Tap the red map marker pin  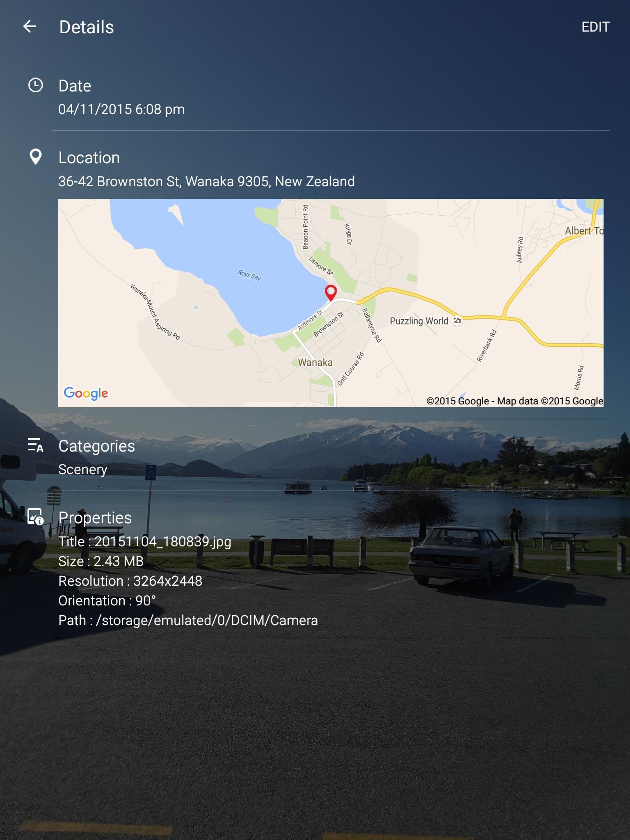331,293
